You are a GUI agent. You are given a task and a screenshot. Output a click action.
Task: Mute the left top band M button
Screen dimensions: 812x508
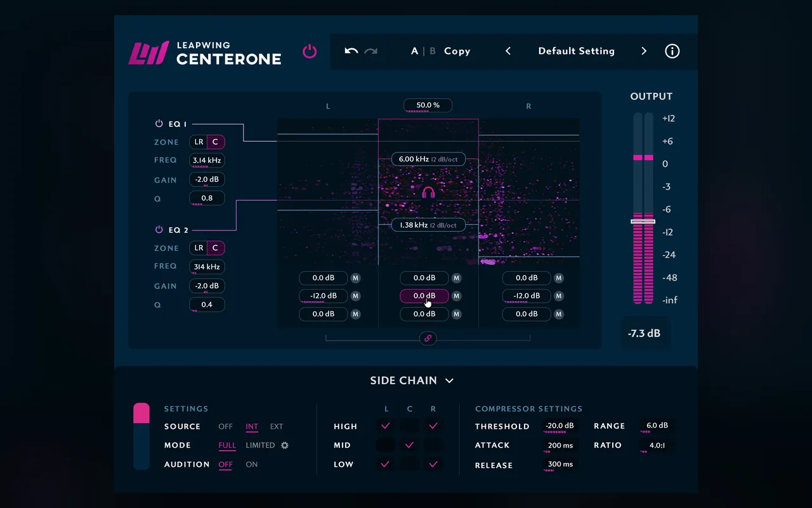pyautogui.click(x=355, y=278)
